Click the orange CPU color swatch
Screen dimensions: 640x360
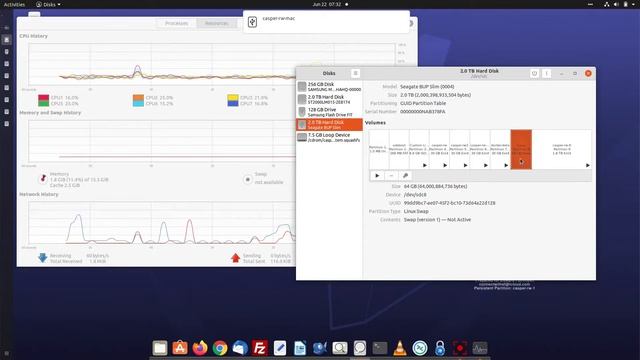[138, 98]
